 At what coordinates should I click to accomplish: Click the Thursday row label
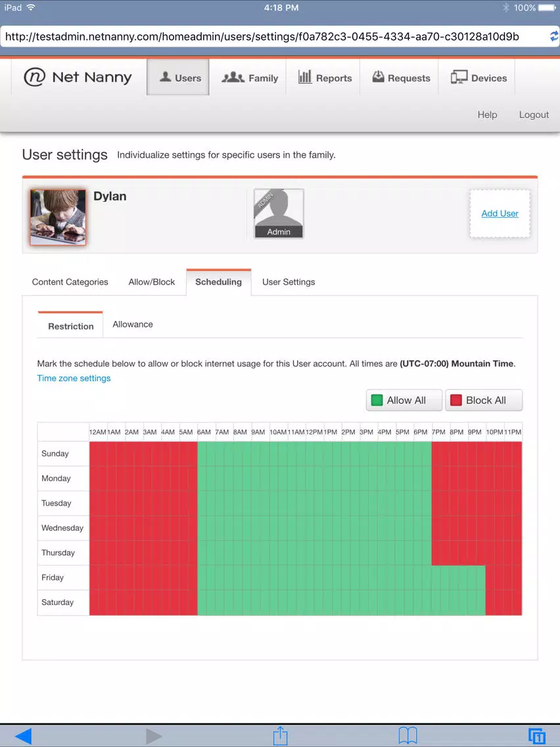[x=58, y=552]
